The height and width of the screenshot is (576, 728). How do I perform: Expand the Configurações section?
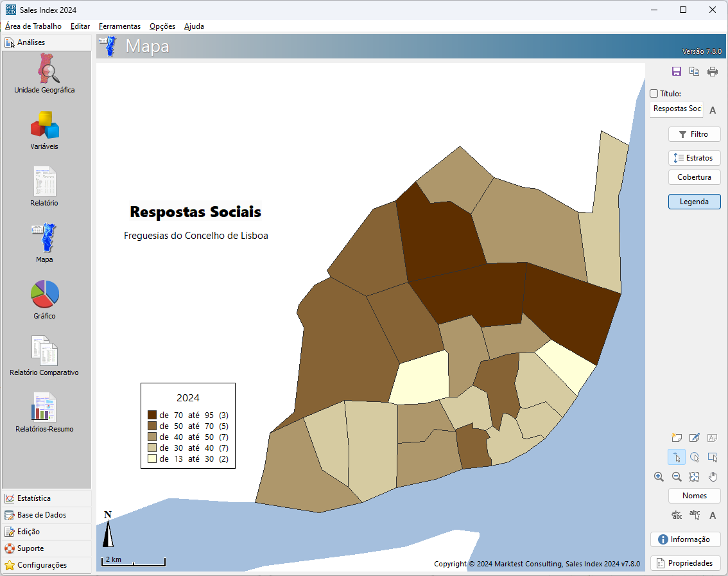coord(42,565)
